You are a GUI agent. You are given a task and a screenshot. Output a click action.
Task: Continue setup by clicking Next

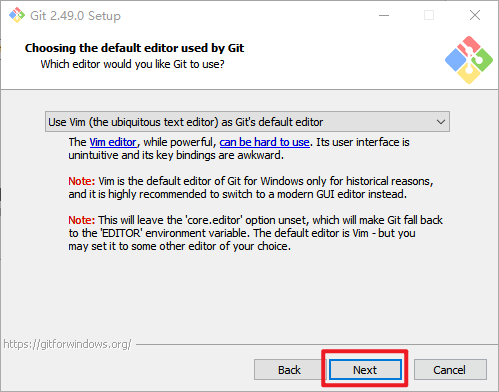click(x=365, y=370)
